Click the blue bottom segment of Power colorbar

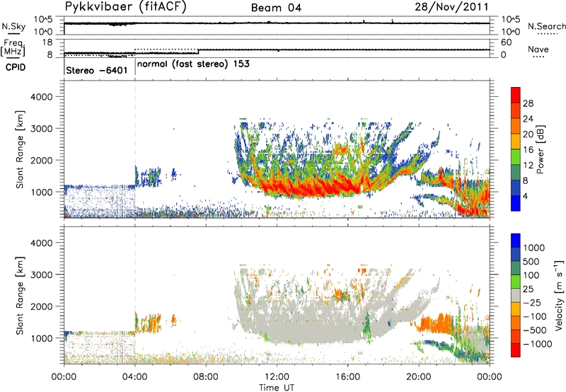[516, 203]
